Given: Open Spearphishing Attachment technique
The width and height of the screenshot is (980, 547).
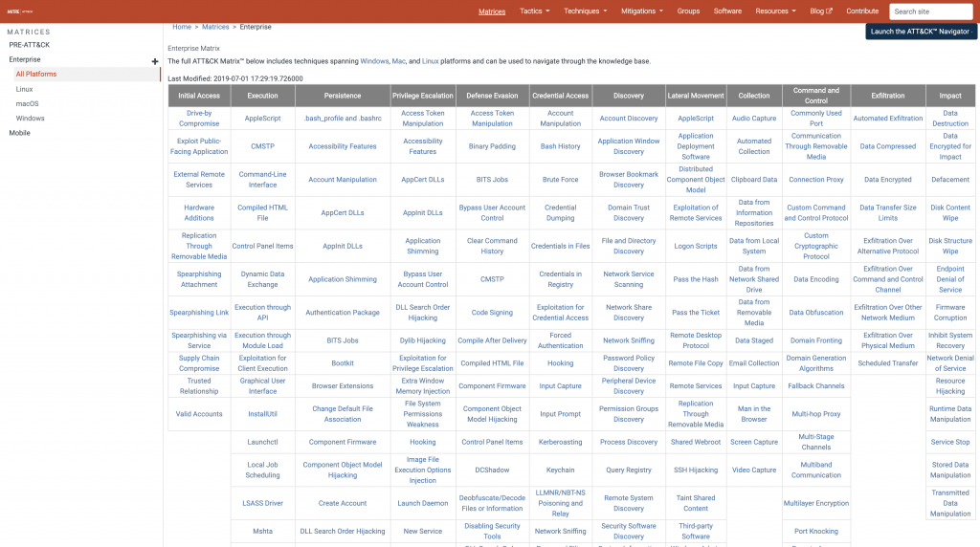Looking at the screenshot, I should click(199, 279).
